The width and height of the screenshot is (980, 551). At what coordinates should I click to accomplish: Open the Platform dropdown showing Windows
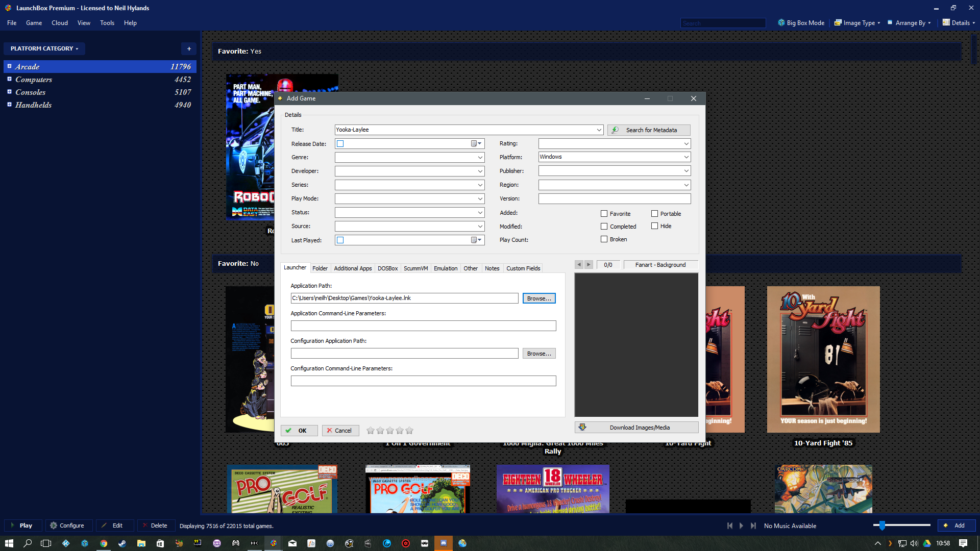point(686,157)
